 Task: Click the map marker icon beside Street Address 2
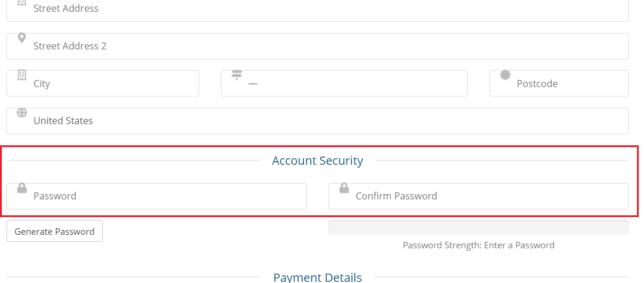click(x=22, y=38)
